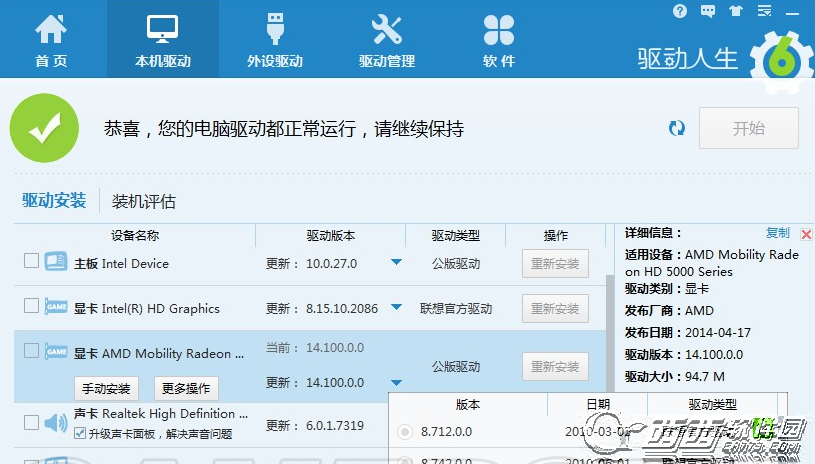This screenshot has width=815, height=464.
Task: Open the main menu dropdown icon
Action: (x=764, y=11)
